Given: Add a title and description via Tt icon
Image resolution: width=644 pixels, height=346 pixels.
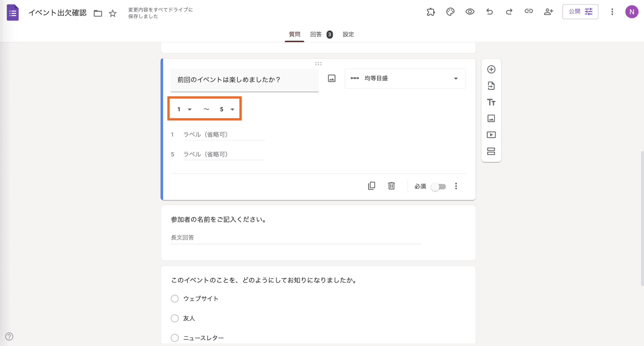Looking at the screenshot, I should (491, 102).
